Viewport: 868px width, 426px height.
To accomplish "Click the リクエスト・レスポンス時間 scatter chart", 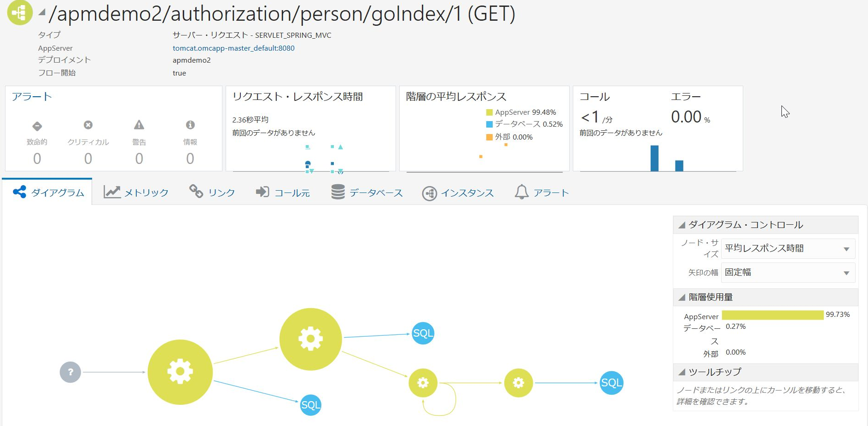I will coord(311,158).
